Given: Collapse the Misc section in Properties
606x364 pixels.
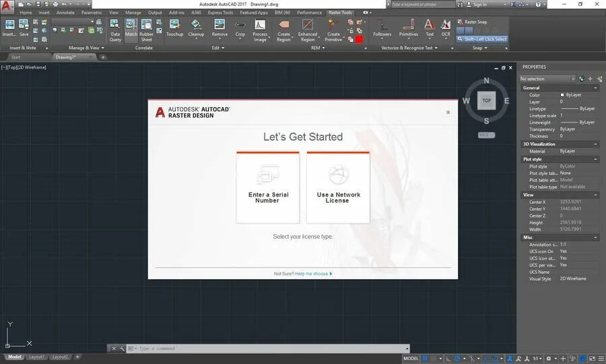Looking at the screenshot, I should click(x=596, y=238).
